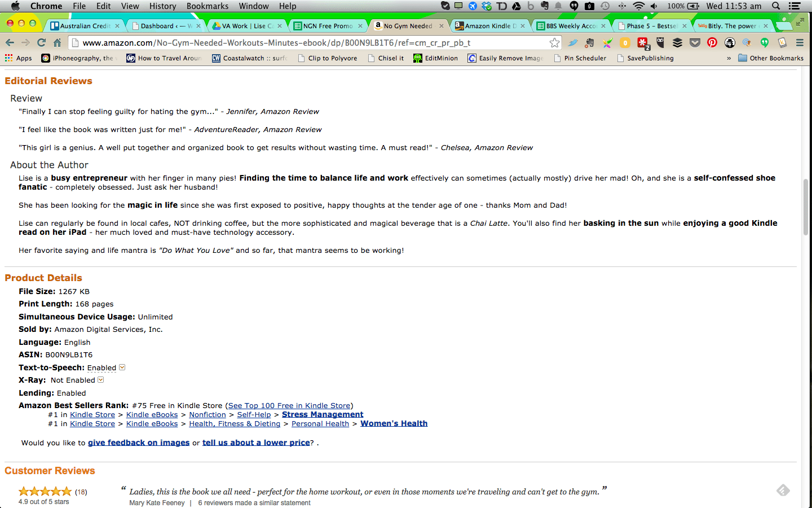Screen dimensions: 812x508
Task: Open the Coastalwatch bookmark
Action: [x=249, y=58]
